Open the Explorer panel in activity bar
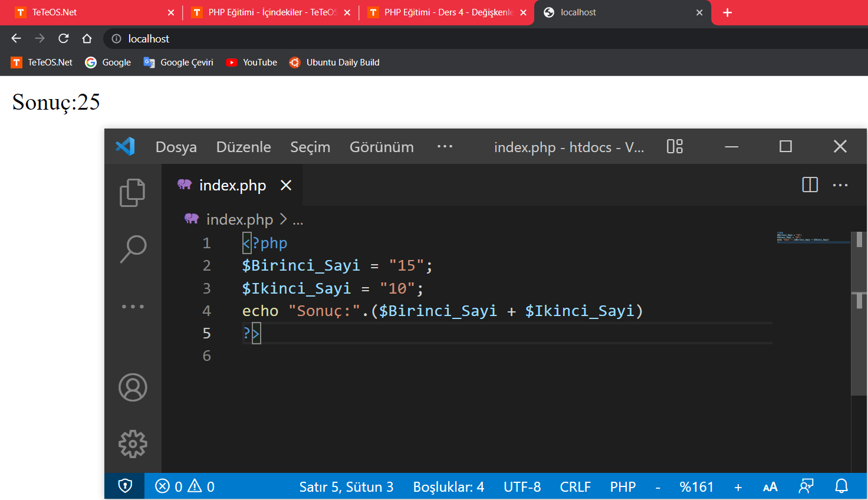Screen dimensions: 868x500 (x=133, y=192)
